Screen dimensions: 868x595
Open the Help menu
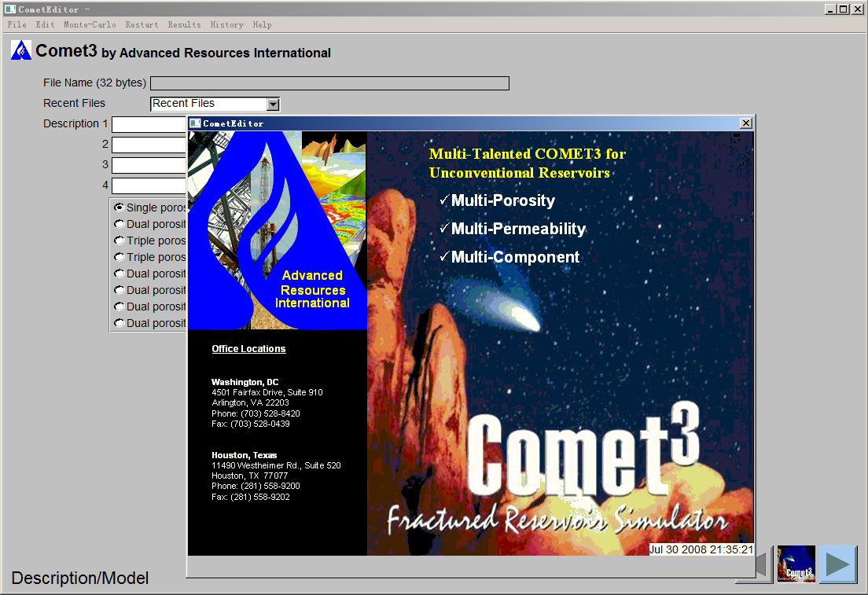coord(263,24)
